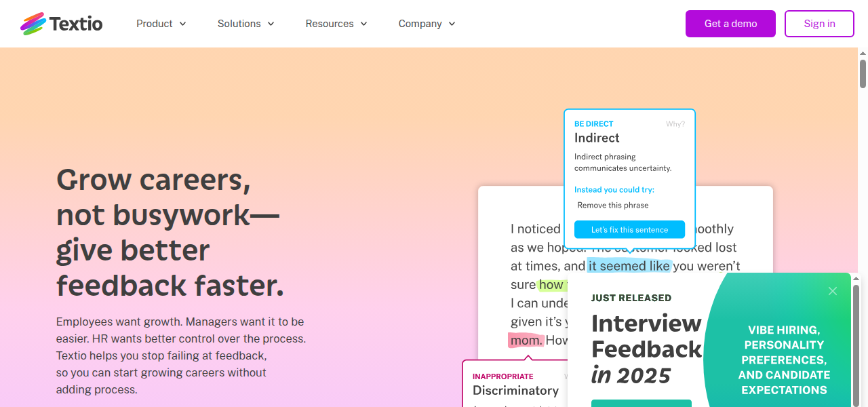Select the pink highlighted word mom
This screenshot has height=407, width=868.
click(x=526, y=340)
